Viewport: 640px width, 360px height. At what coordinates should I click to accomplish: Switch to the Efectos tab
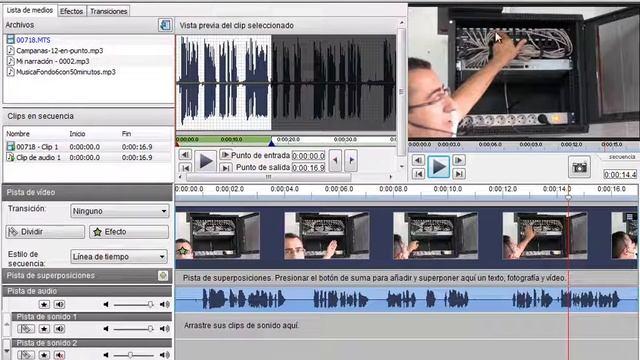coord(71,11)
